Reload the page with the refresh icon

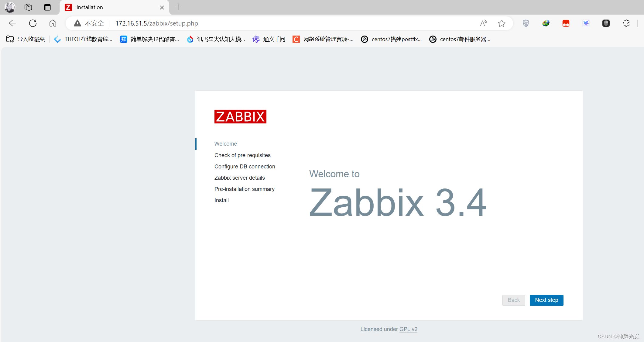[33, 23]
